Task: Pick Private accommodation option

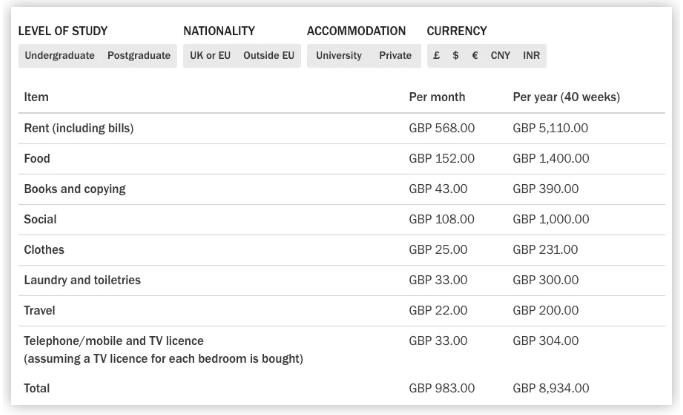Action: [x=395, y=56]
